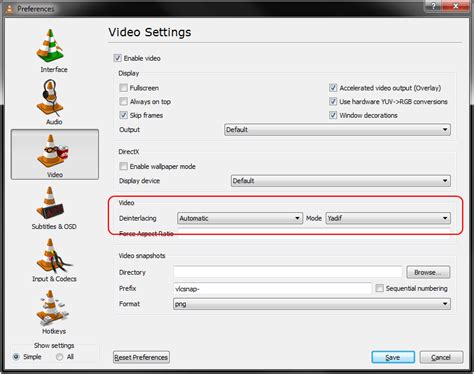Click the VLC cone icon in title bar
Viewport: 474px width, 374px height.
9,9
